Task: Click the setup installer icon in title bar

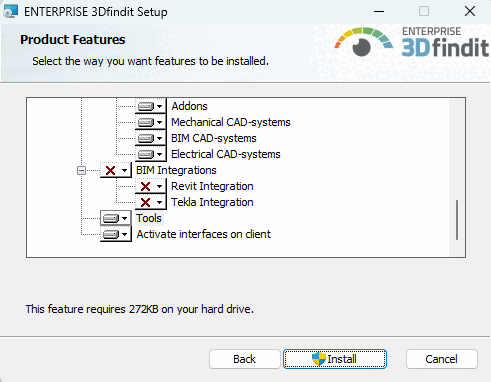Action: pos(10,11)
